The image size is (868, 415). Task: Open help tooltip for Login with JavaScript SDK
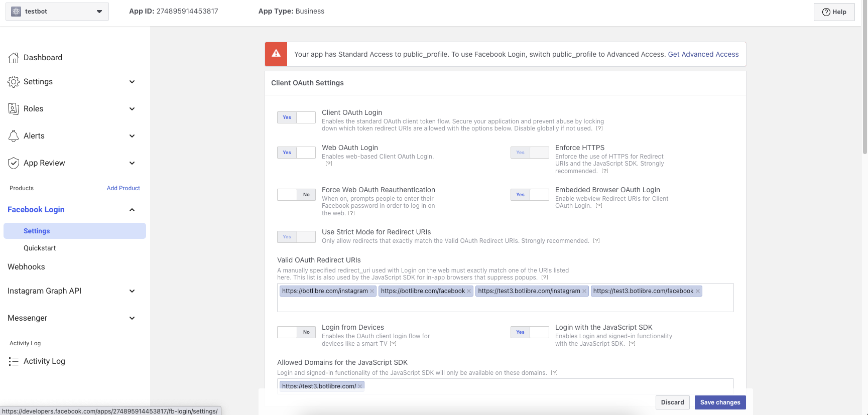[632, 344]
